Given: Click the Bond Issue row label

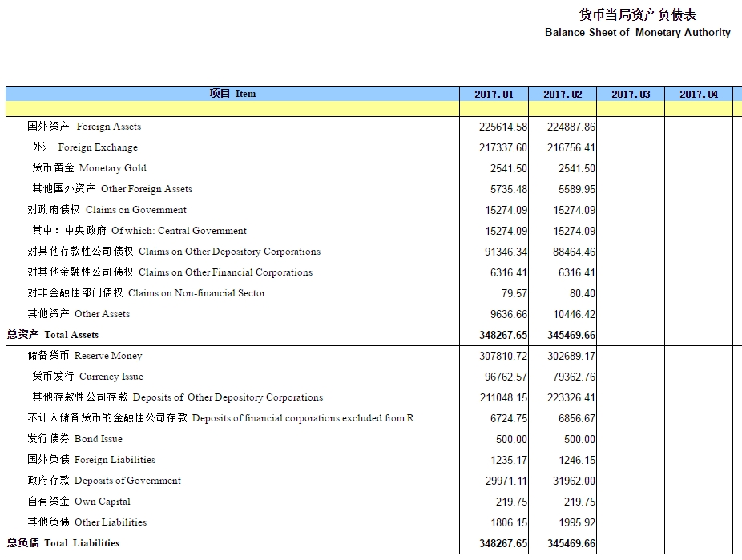Looking at the screenshot, I should click(x=75, y=439).
